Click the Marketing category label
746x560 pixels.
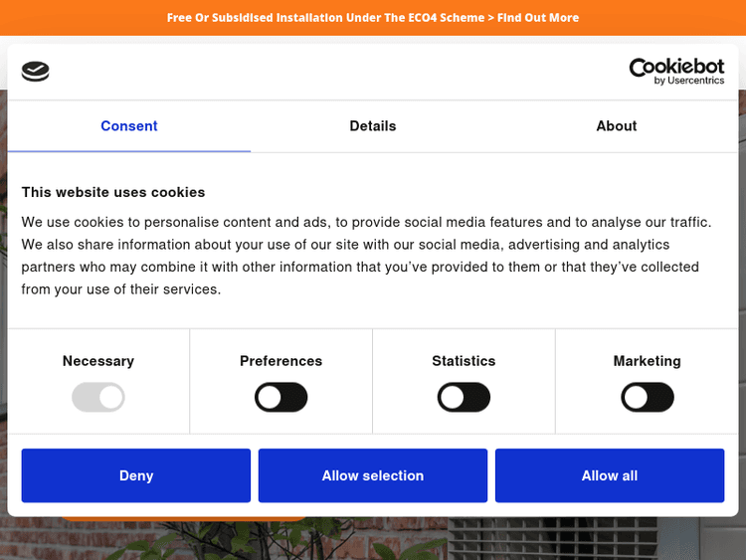pos(648,361)
